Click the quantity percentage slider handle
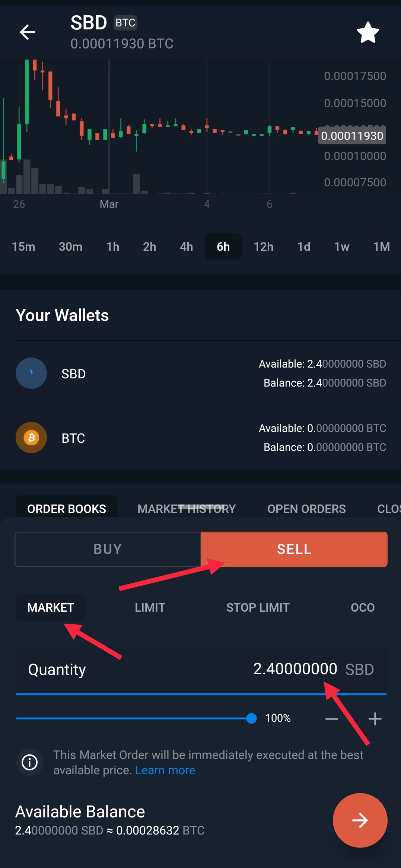Viewport: 401px width, 868px height. [252, 718]
